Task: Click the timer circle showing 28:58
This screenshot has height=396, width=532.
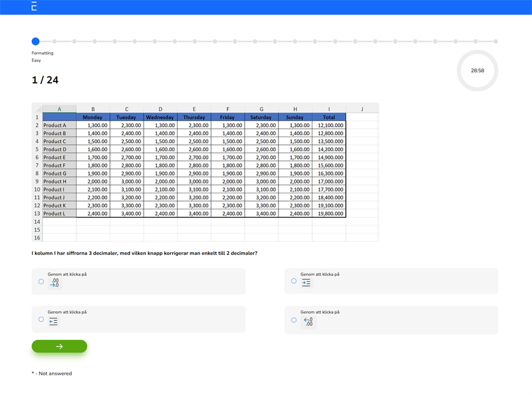Action: click(x=477, y=70)
